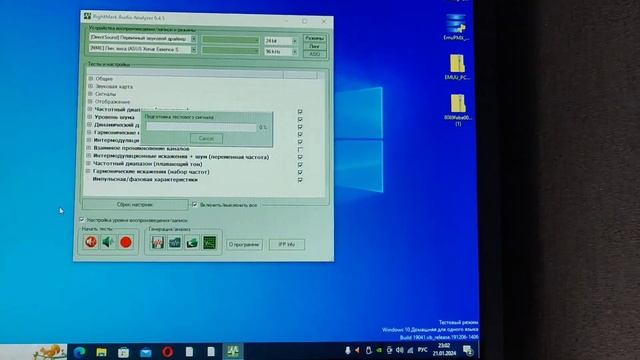Select the Взаимное проникновение каналов row
The height and width of the screenshot is (360, 640).
click(x=141, y=149)
